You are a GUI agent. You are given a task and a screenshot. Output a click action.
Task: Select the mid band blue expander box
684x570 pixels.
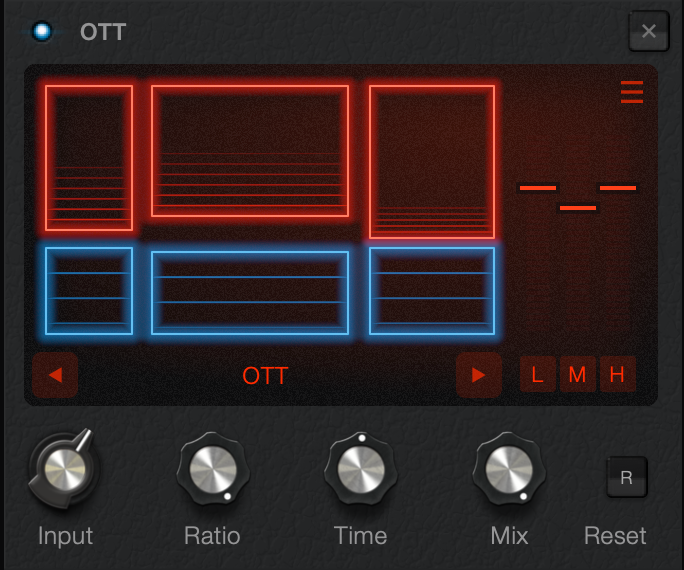pos(250,293)
